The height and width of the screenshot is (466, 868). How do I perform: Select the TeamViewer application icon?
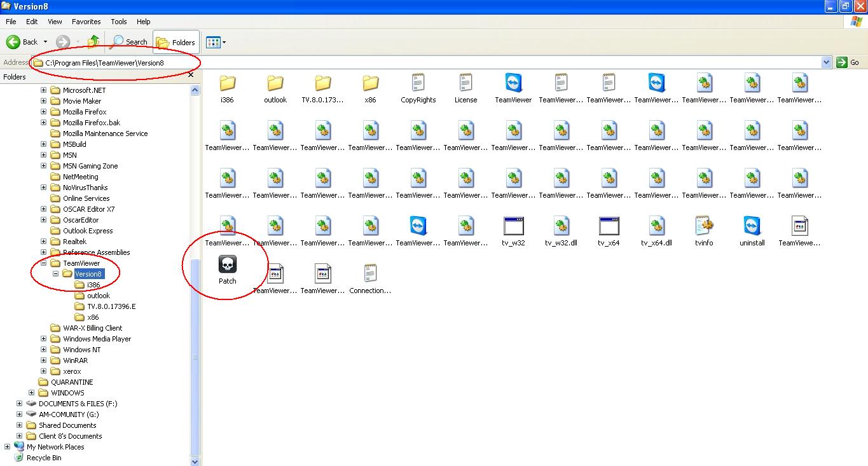(513, 83)
